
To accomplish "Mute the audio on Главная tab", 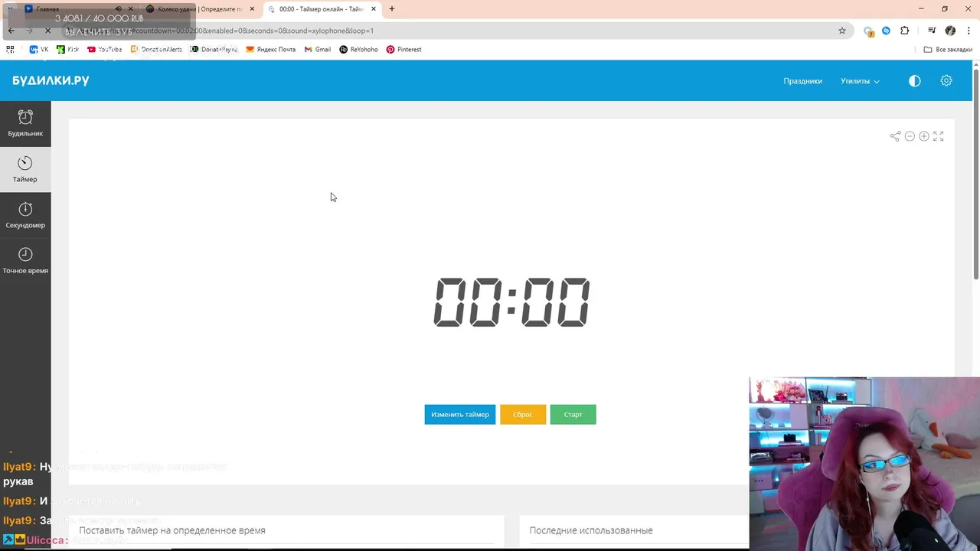I will tap(118, 9).
